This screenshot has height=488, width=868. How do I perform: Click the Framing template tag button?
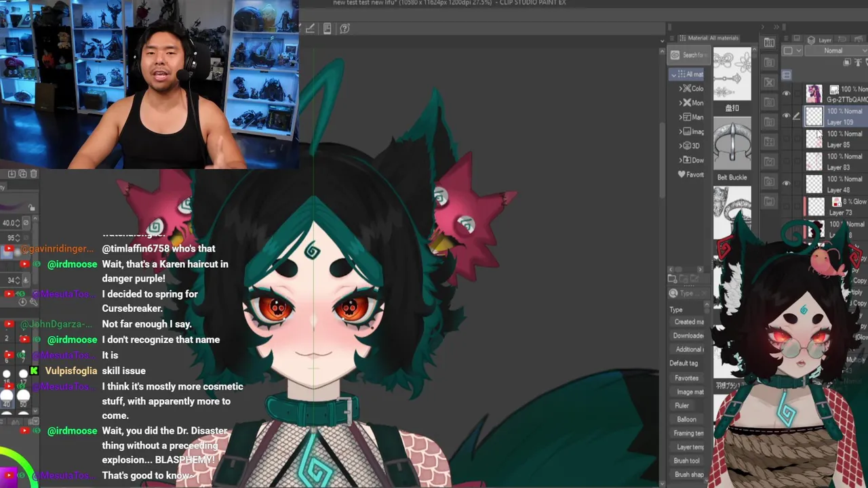(689, 433)
